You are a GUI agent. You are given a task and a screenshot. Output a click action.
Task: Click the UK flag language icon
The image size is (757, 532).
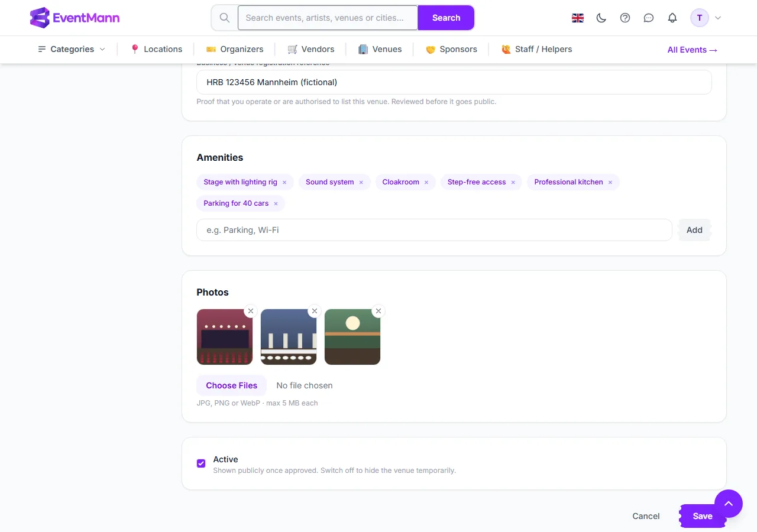[x=578, y=18]
